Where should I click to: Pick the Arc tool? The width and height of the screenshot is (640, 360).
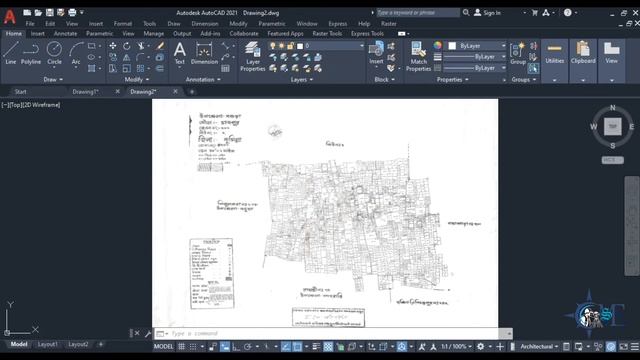[76, 53]
